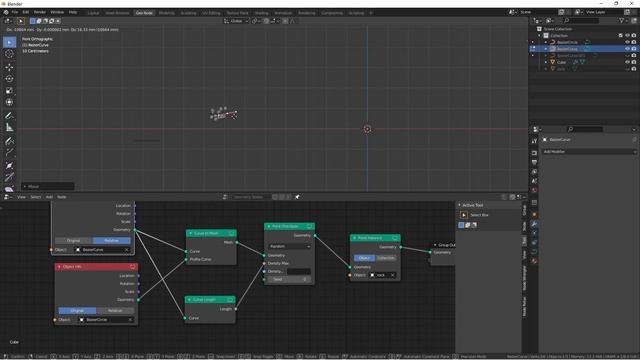The image size is (640, 360).
Task: Clear the BezierCircle object field in Object Info
Action: pyautogui.click(x=130, y=320)
